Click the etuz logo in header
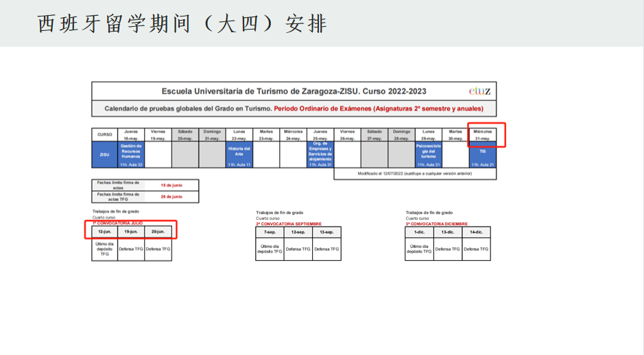The width and height of the screenshot is (644, 355). tap(479, 91)
